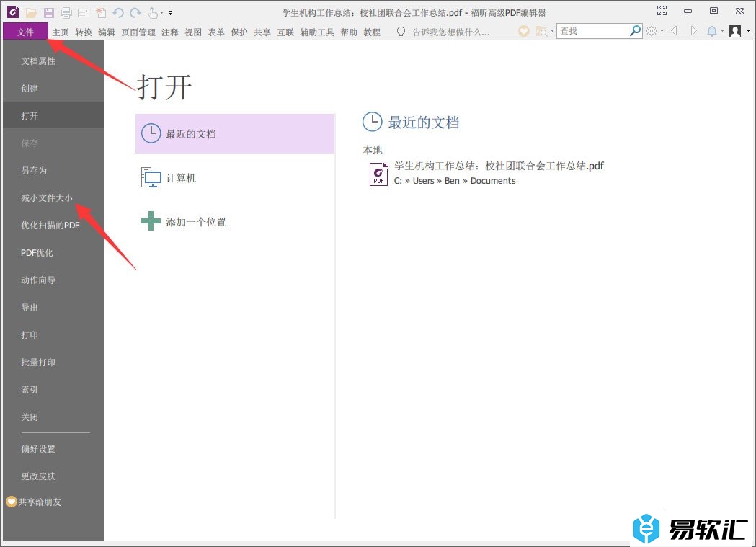Click the Foxit app logo icon
This screenshot has width=756, height=547.
pyautogui.click(x=13, y=12)
